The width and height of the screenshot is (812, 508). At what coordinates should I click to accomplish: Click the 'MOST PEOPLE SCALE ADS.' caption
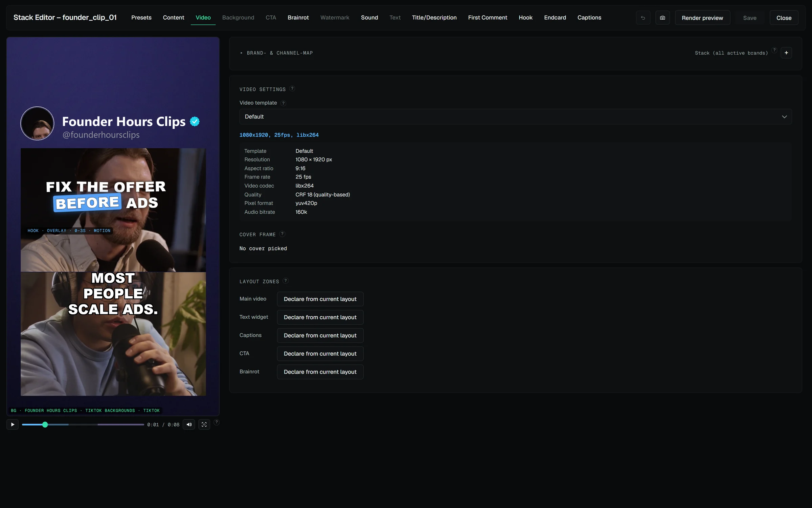click(113, 294)
